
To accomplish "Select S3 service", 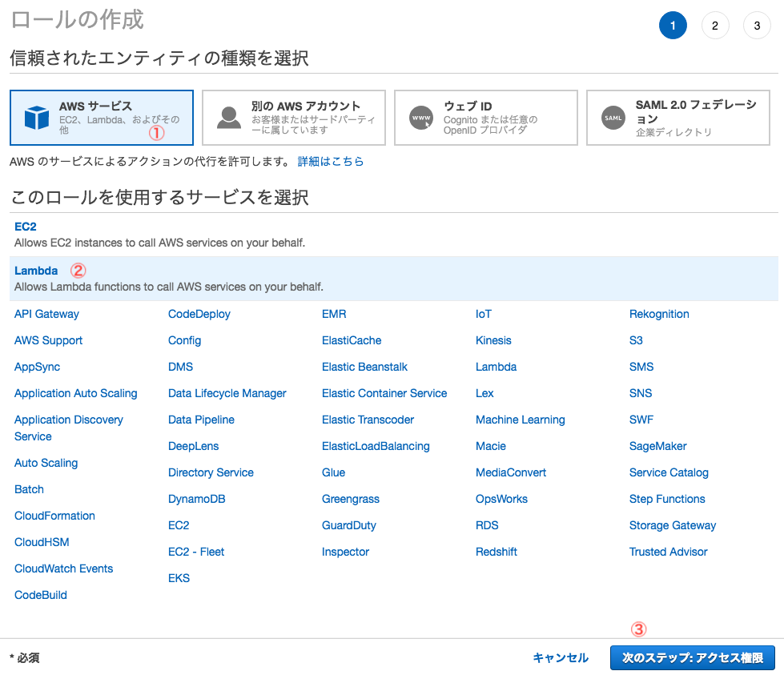I will tap(636, 340).
